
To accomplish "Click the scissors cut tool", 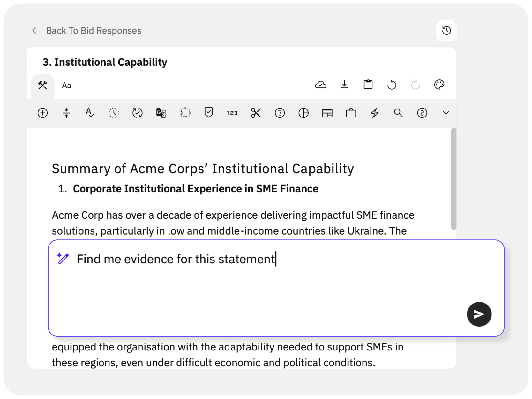I will 256,113.
